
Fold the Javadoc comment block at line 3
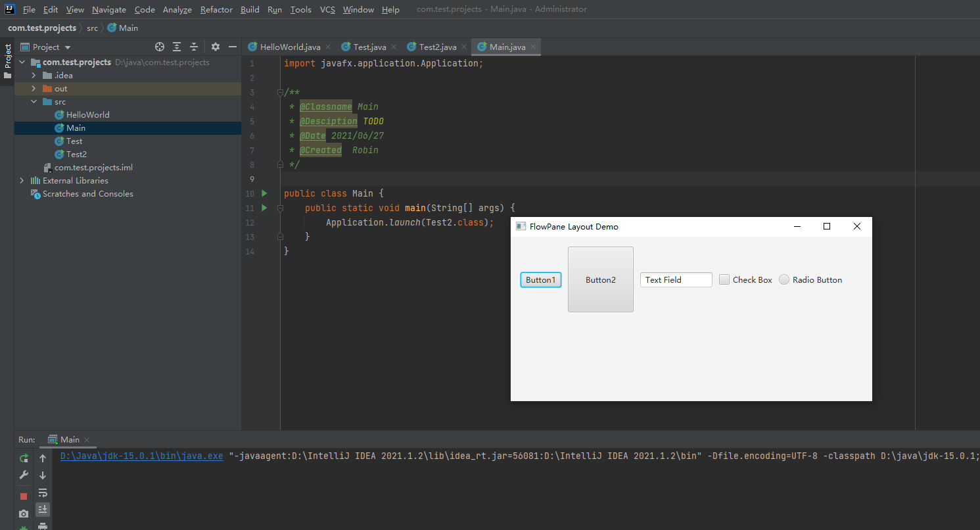280,92
